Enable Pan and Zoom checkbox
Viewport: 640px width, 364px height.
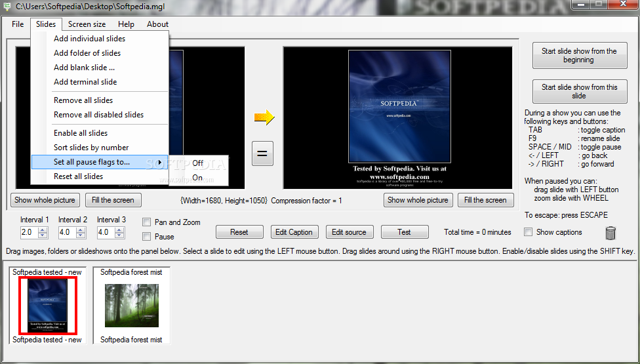146,222
